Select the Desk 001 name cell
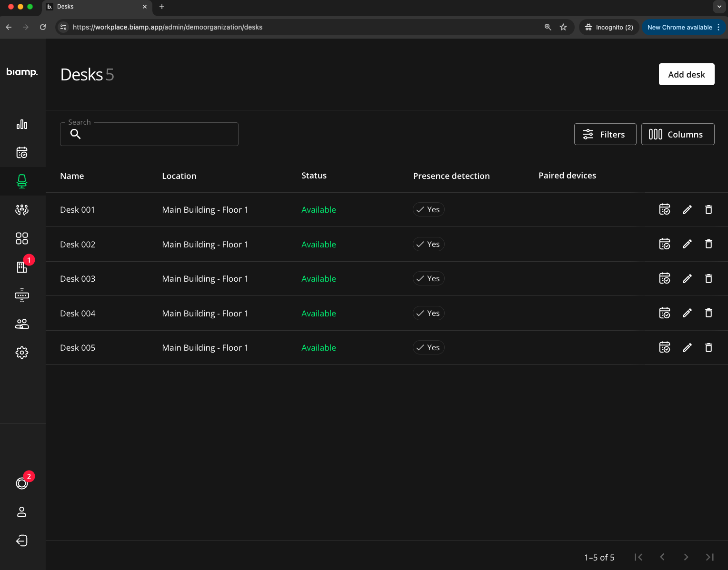This screenshot has height=570, width=728. (78, 210)
